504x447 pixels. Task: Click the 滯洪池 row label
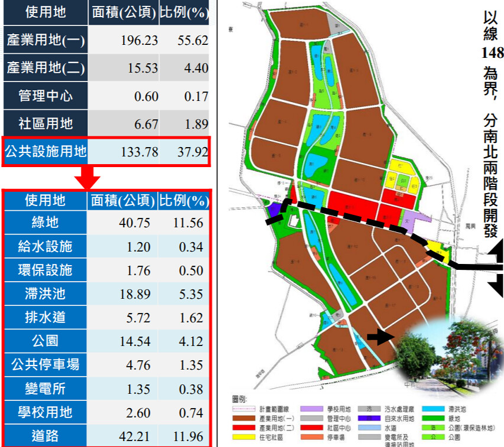pyautogui.click(x=45, y=293)
